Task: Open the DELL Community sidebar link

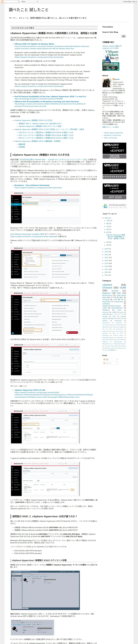Action: click(x=110, y=138)
